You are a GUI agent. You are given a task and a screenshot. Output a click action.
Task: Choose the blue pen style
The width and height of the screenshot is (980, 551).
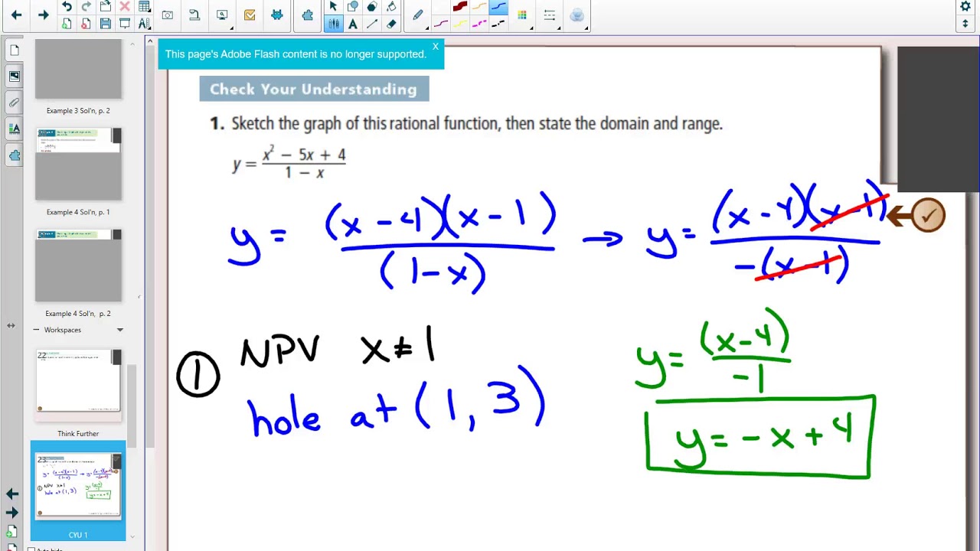point(498,7)
